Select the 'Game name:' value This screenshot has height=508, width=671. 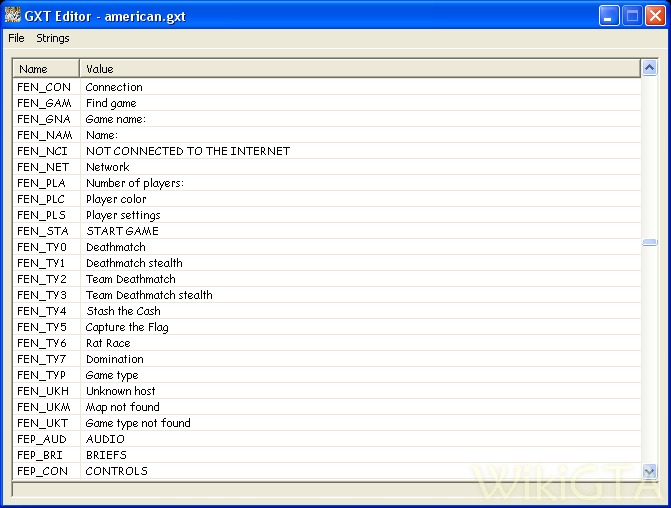click(x=116, y=119)
